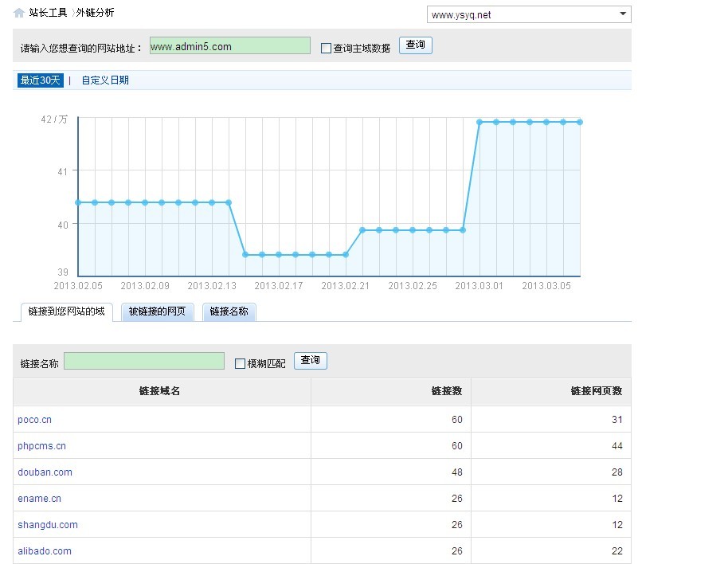
Task: Open the douban.com domain link
Action: [45, 472]
